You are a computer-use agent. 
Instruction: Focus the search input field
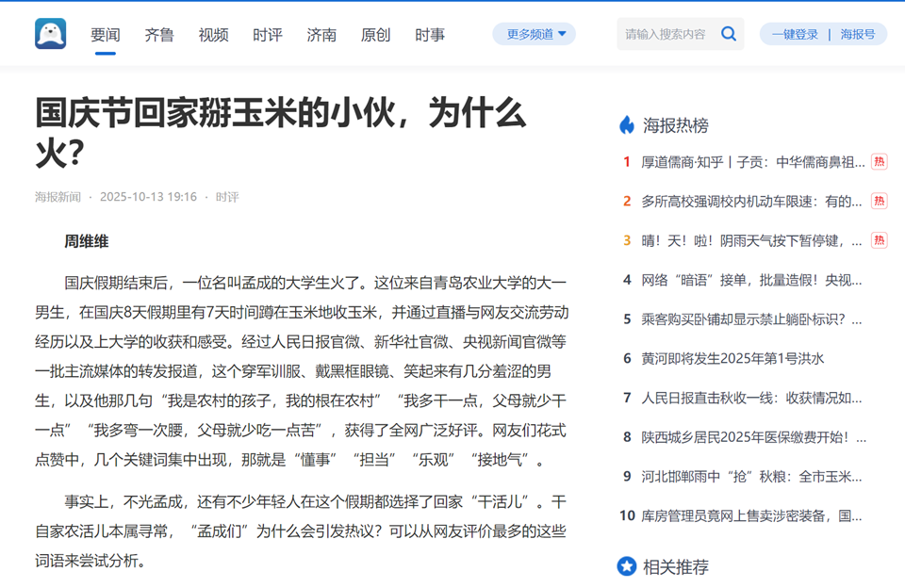pyautogui.click(x=666, y=34)
